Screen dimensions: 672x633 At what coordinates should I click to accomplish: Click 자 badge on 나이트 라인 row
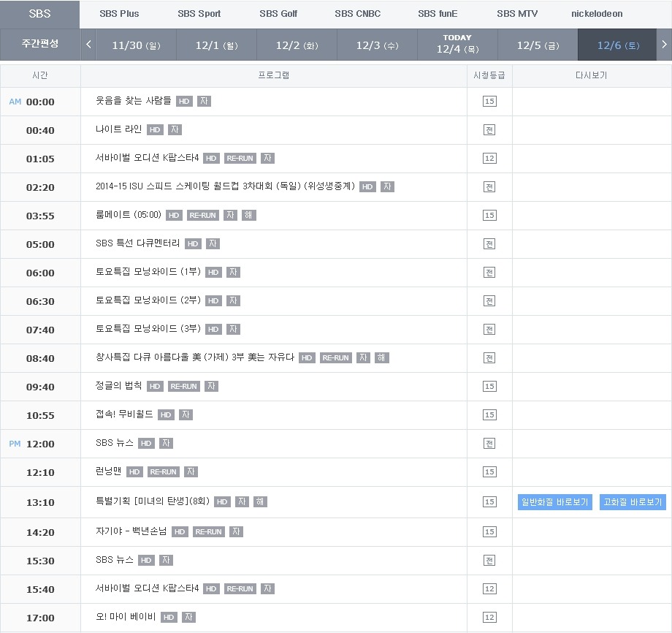[x=175, y=129]
